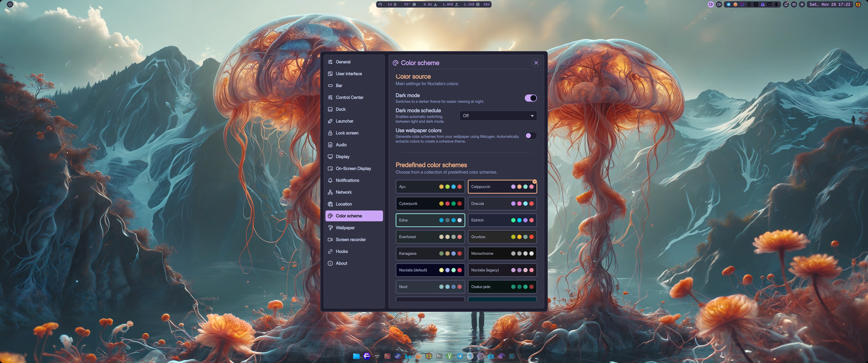Switch to the Notifications settings tab
Viewport: 868px width, 363px height.
click(347, 181)
